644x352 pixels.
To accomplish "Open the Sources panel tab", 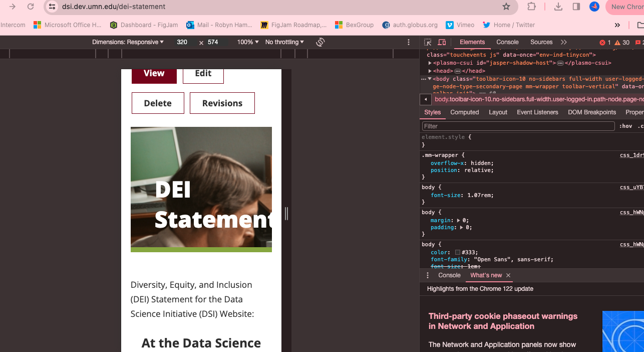I will pyautogui.click(x=541, y=42).
